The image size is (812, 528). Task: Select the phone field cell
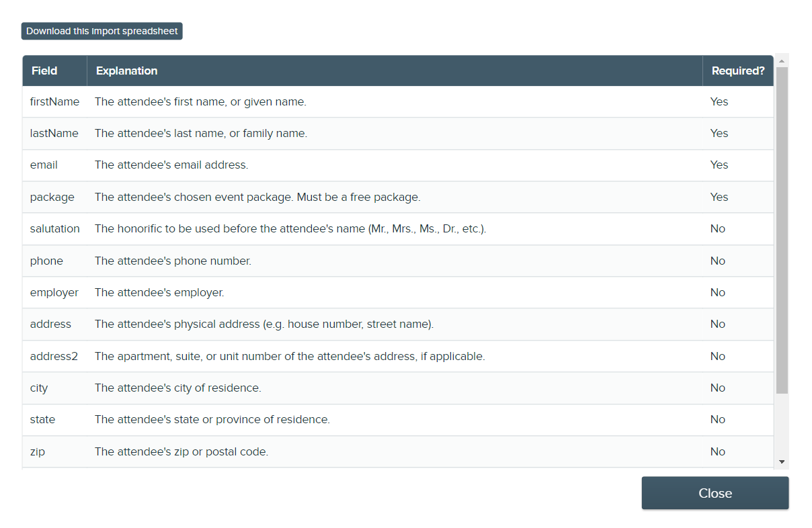[x=54, y=261]
